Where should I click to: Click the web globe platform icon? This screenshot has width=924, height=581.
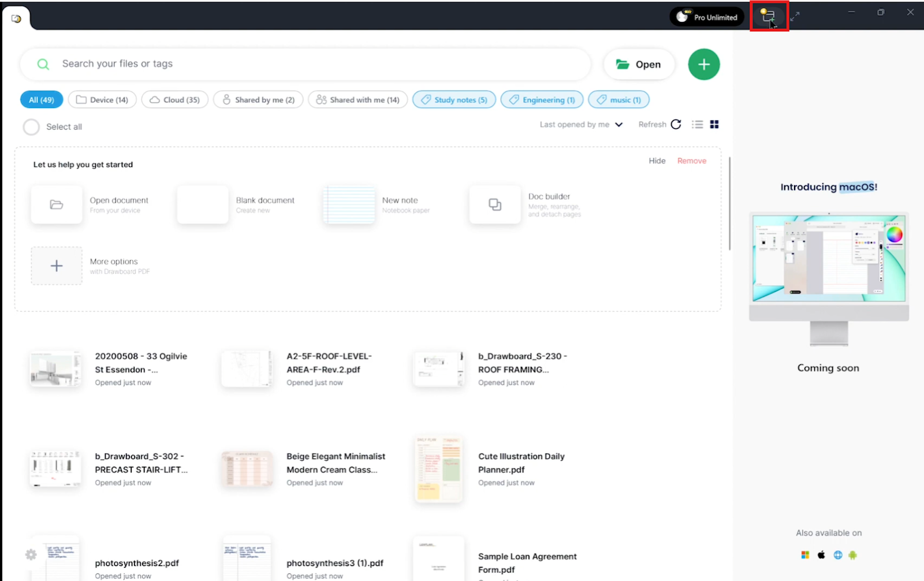point(838,555)
